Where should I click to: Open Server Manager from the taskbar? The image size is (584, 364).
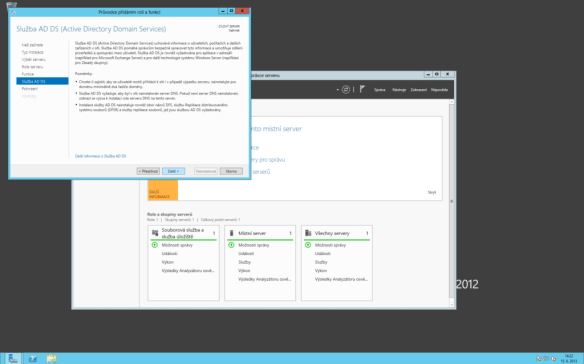click(13, 358)
